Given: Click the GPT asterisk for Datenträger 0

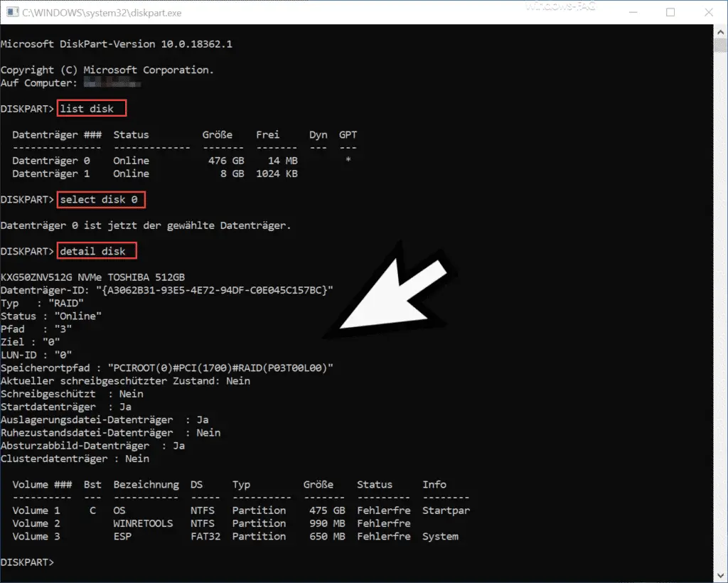Looking at the screenshot, I should pyautogui.click(x=348, y=160).
